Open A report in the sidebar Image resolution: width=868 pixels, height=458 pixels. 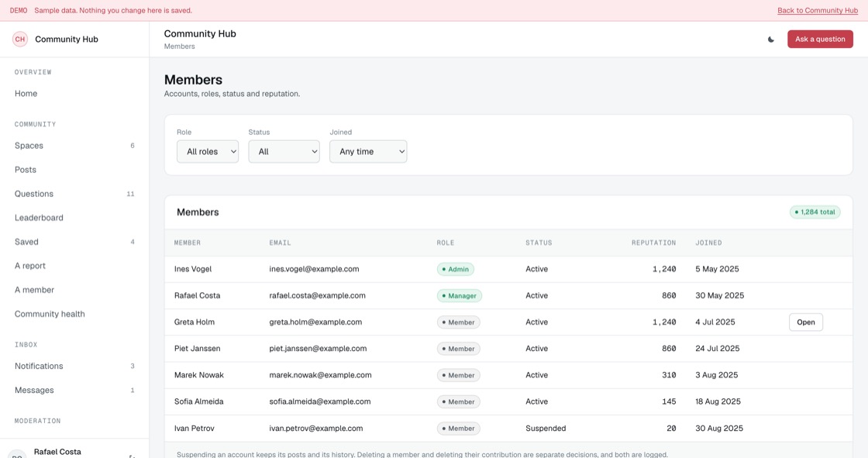(x=74, y=266)
